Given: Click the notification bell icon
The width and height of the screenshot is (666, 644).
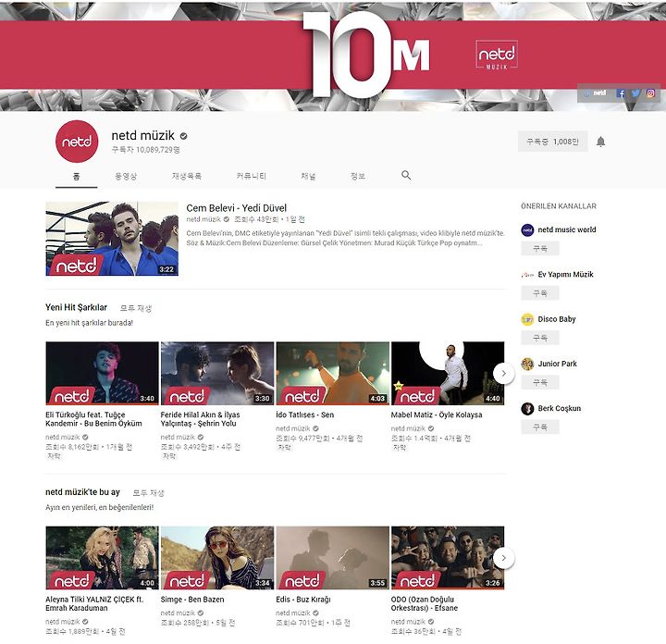Looking at the screenshot, I should coord(600,142).
